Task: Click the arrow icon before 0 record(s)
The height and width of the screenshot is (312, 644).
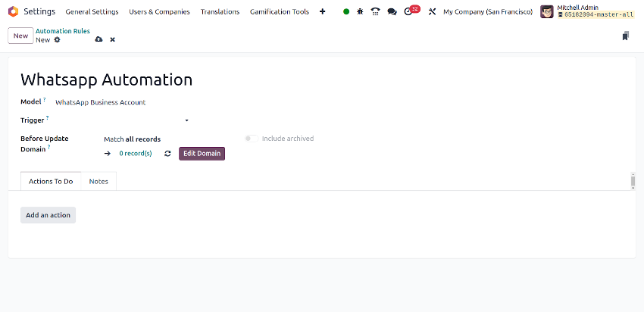Action: tap(108, 154)
